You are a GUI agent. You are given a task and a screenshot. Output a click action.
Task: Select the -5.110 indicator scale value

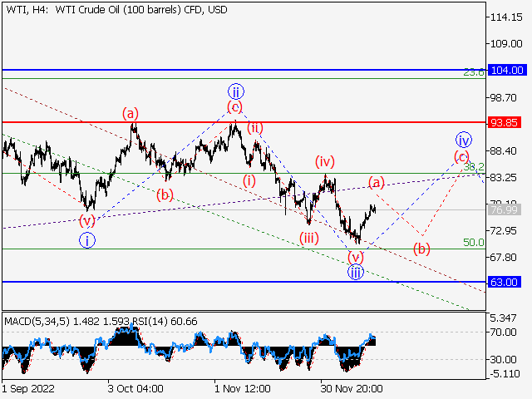pyautogui.click(x=505, y=374)
